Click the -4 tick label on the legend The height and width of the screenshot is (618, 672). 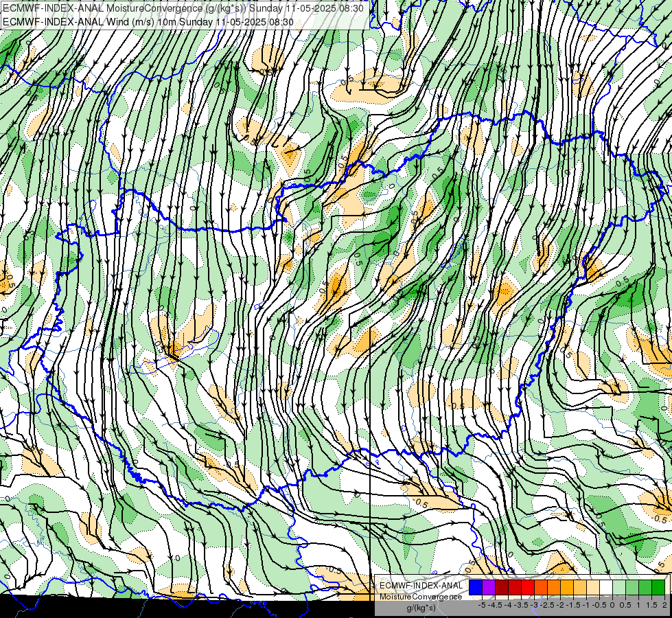pos(508,605)
